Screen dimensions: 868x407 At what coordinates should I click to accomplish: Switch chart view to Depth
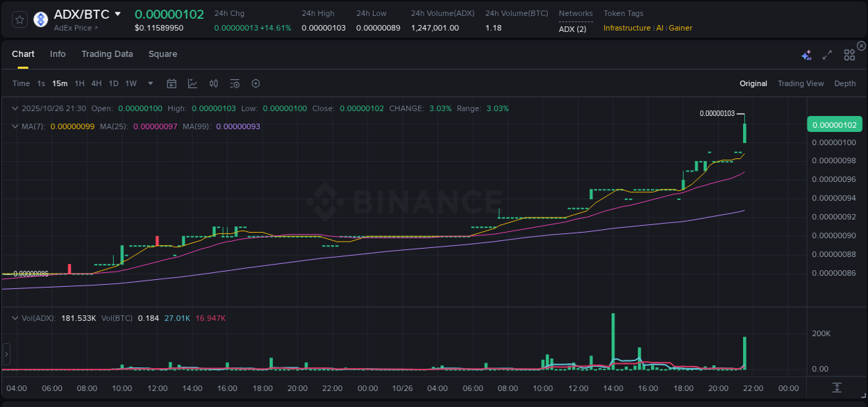point(844,83)
